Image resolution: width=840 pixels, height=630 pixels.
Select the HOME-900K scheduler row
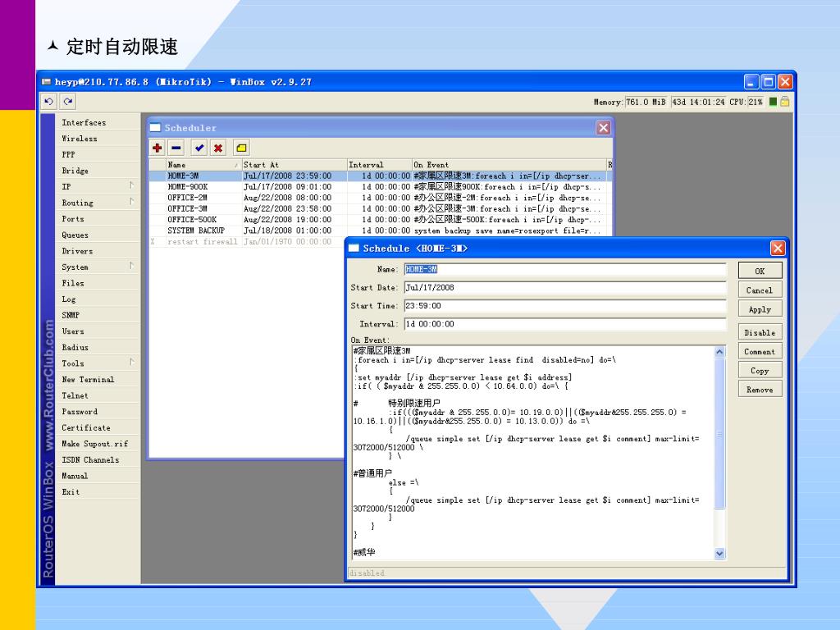[380, 187]
